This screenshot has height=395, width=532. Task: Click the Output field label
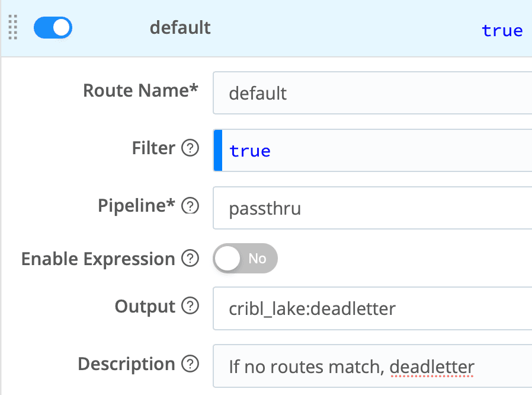pos(145,307)
